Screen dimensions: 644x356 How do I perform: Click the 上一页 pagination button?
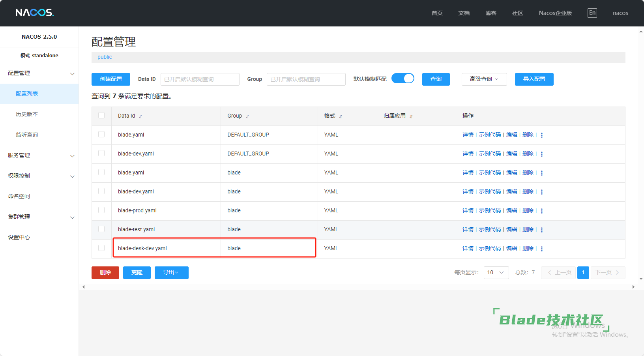(559, 273)
